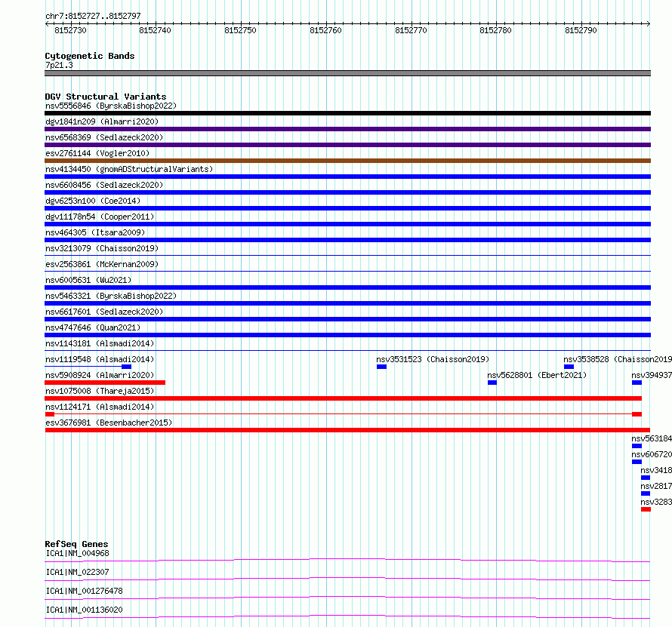Click the nsv6568369 (Sedlazeck2020) label

(104, 137)
